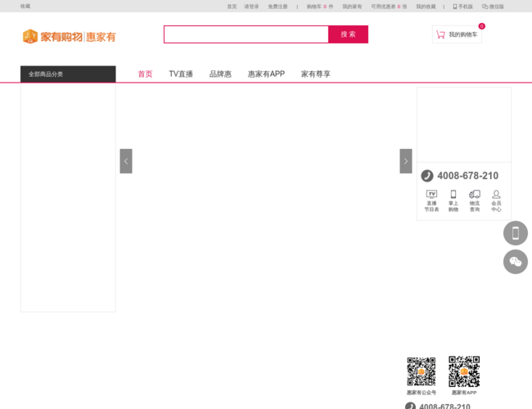Click the floating gray mobile phone button
The height and width of the screenshot is (409, 532).
pos(516,233)
